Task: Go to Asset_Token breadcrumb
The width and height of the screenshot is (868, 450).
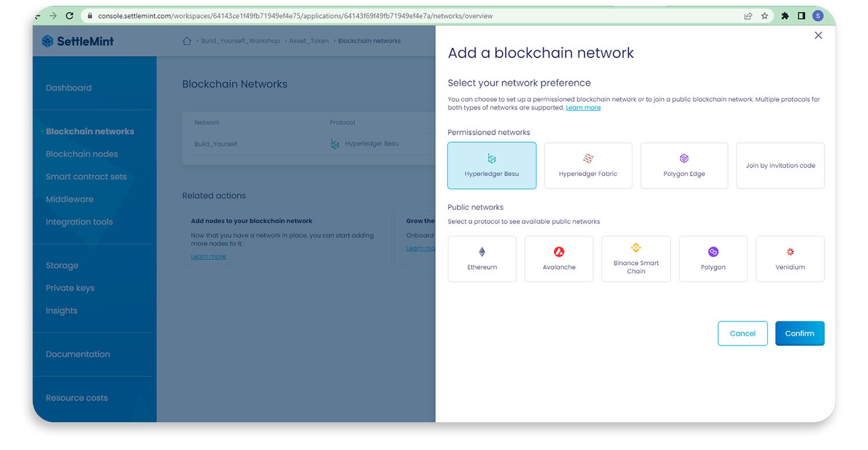Action: tap(309, 41)
